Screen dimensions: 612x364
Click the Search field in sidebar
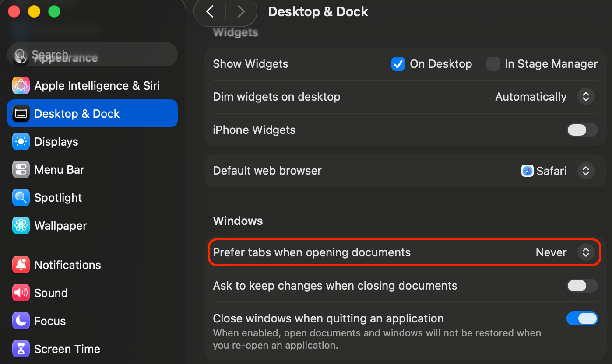coord(92,55)
